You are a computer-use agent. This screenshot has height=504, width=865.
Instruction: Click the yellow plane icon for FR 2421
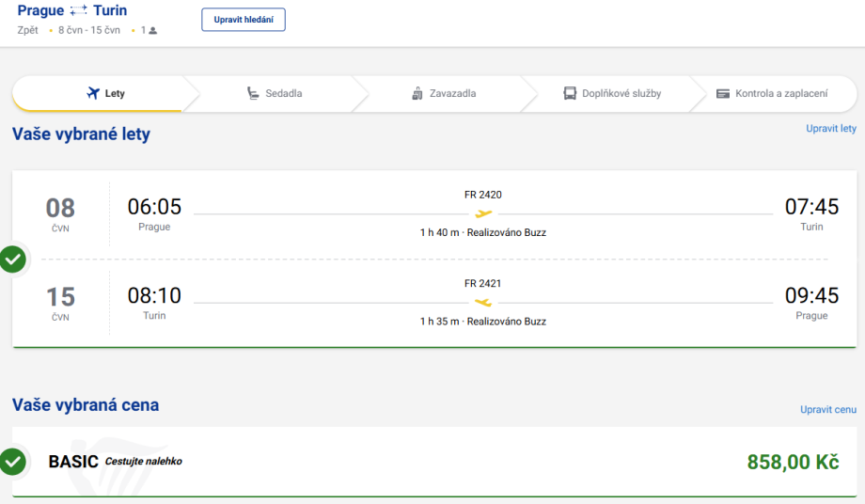point(483,302)
